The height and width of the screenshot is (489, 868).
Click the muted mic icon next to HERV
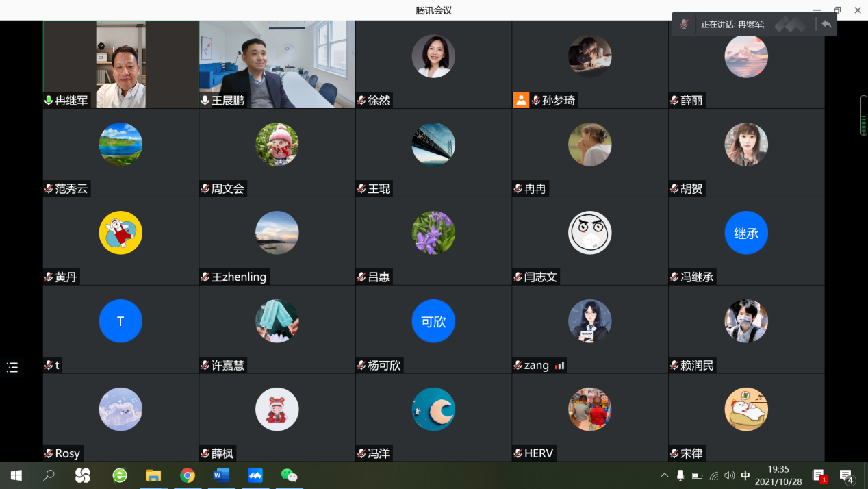(518, 454)
